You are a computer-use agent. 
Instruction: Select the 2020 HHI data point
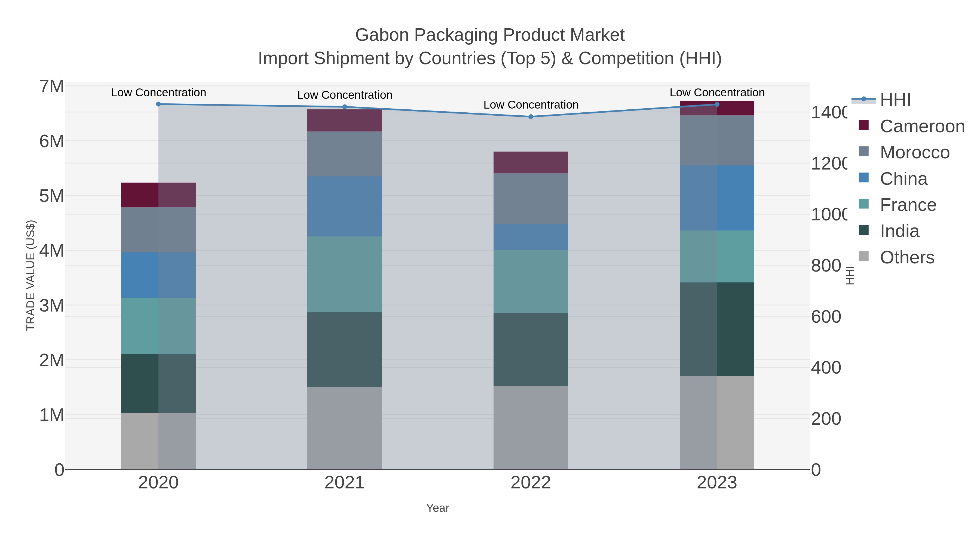[x=159, y=104]
